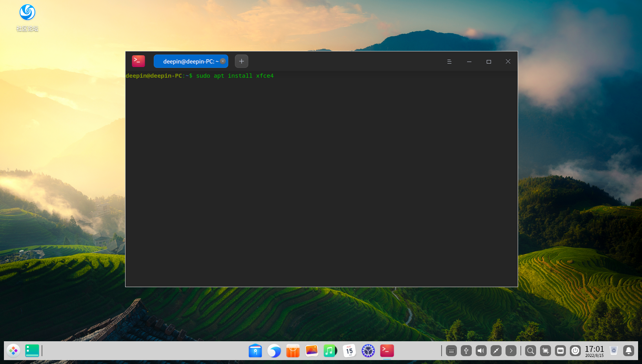Add a new terminal tab with the plus button

coord(242,61)
